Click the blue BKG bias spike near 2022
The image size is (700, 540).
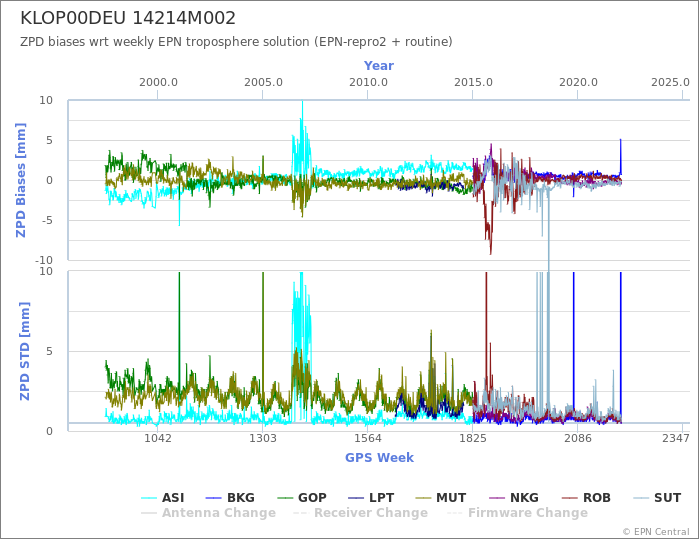(620, 156)
